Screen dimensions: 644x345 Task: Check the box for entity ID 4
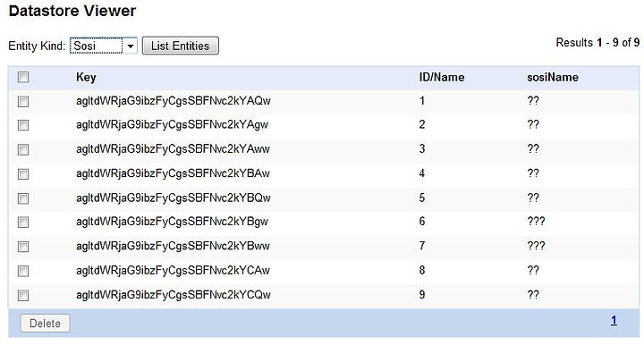(x=23, y=174)
